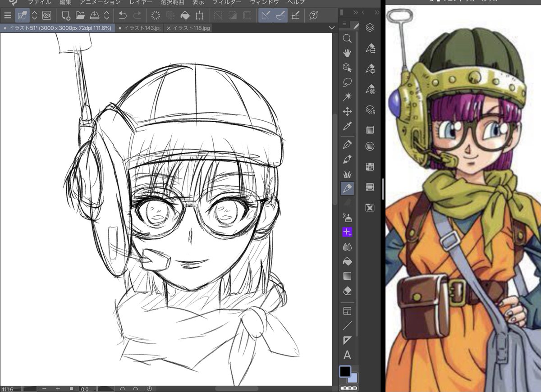Open the 編集 menu

[x=65, y=2]
